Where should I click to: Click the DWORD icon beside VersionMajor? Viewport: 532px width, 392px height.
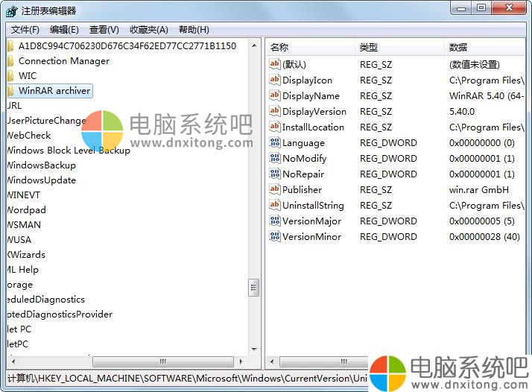274,221
